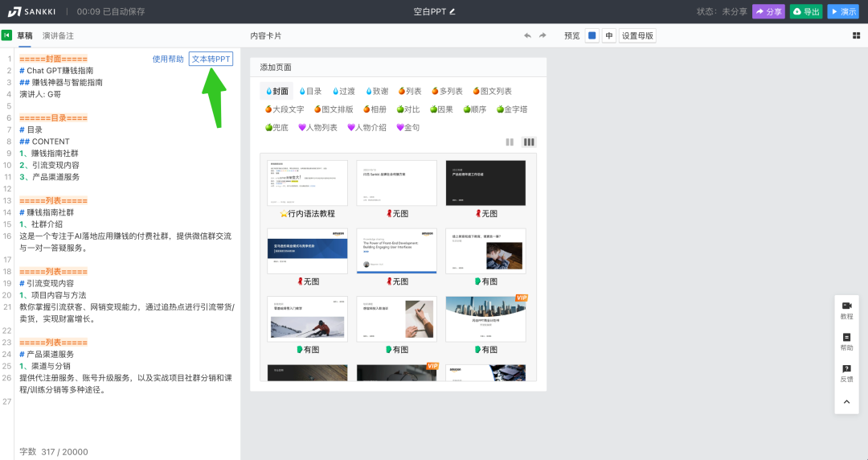The height and width of the screenshot is (460, 868).
Task: Select the 致谢 page type
Action: point(376,91)
